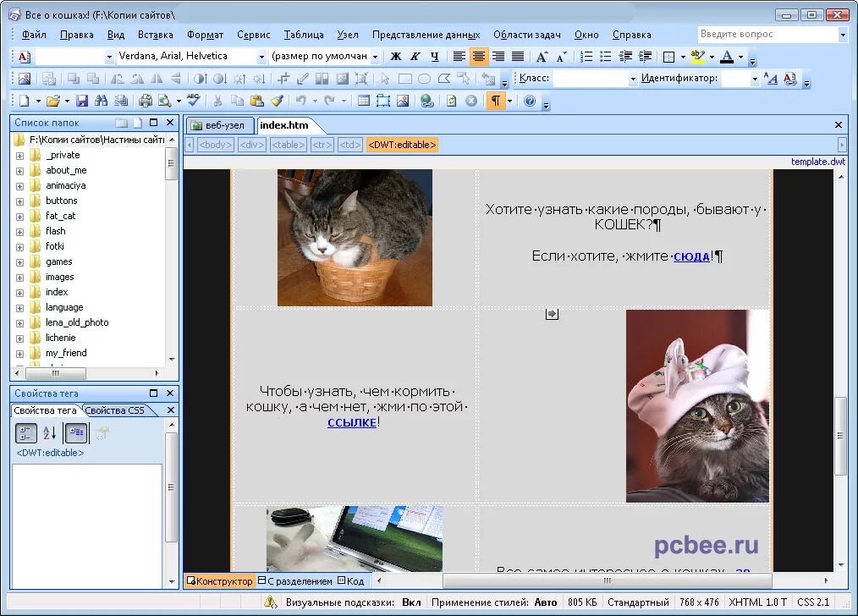Expand the _private folder
This screenshot has height=616, width=858.
point(19,156)
